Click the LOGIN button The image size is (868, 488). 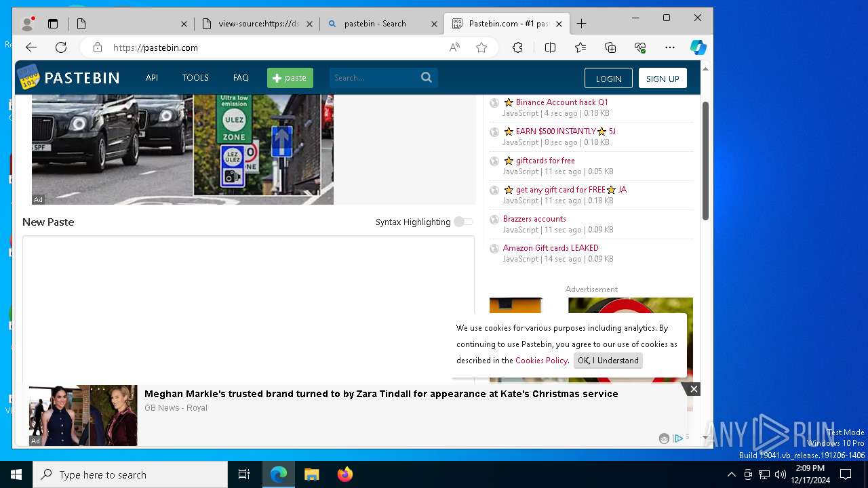[608, 78]
